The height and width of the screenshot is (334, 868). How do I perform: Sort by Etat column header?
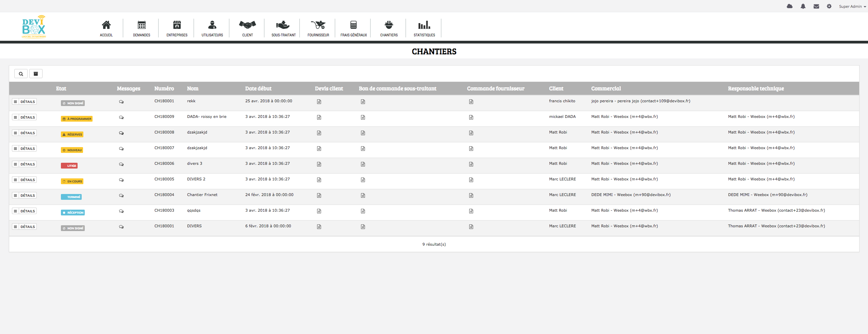[61, 89]
